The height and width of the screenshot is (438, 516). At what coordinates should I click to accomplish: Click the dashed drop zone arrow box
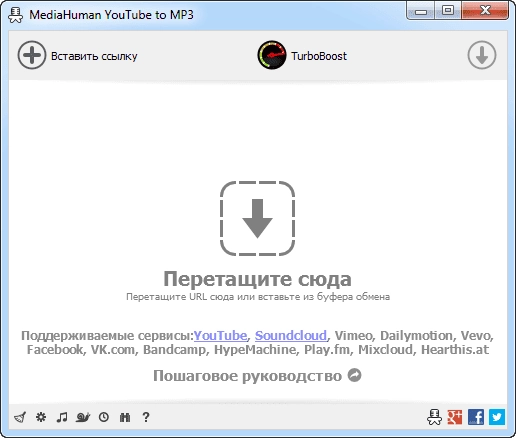pos(257,219)
